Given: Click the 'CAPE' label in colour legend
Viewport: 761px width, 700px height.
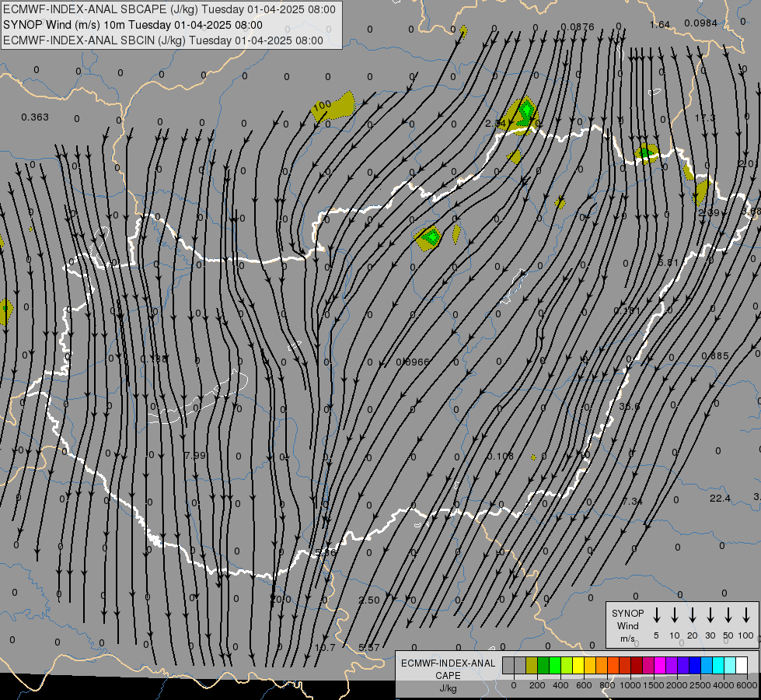Looking at the screenshot, I should (x=448, y=676).
